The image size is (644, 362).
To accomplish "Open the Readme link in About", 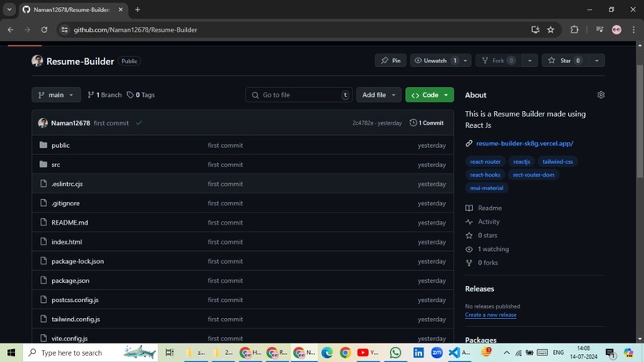I will 490,208.
